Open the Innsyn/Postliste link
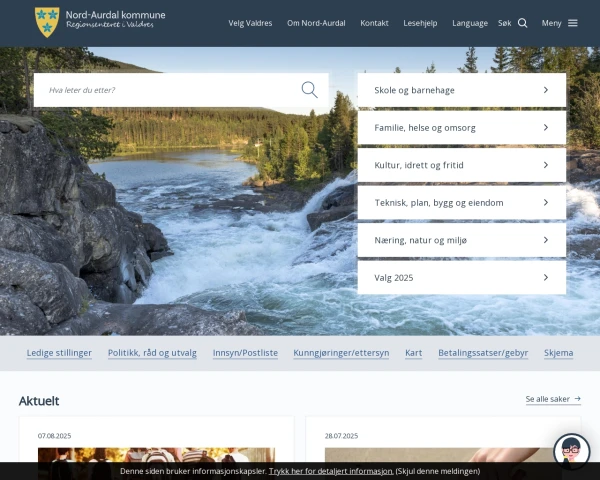Viewport: 600px width, 480px height. point(245,353)
